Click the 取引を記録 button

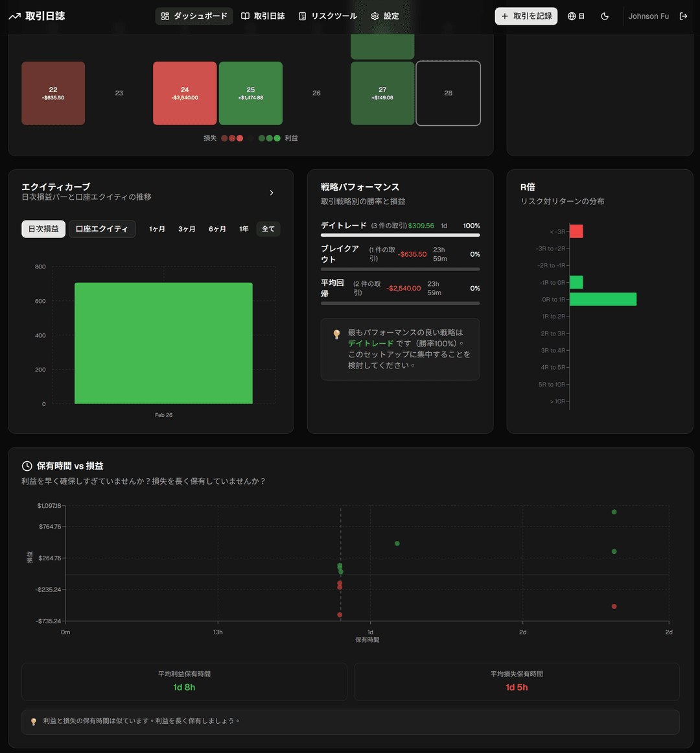coord(526,16)
